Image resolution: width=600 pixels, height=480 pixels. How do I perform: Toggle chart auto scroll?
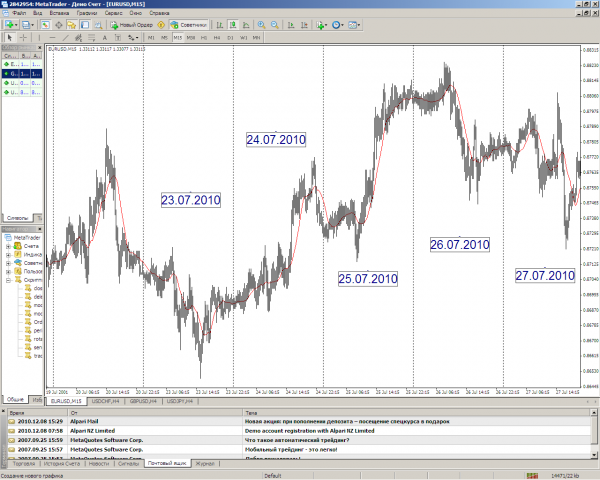(291, 25)
